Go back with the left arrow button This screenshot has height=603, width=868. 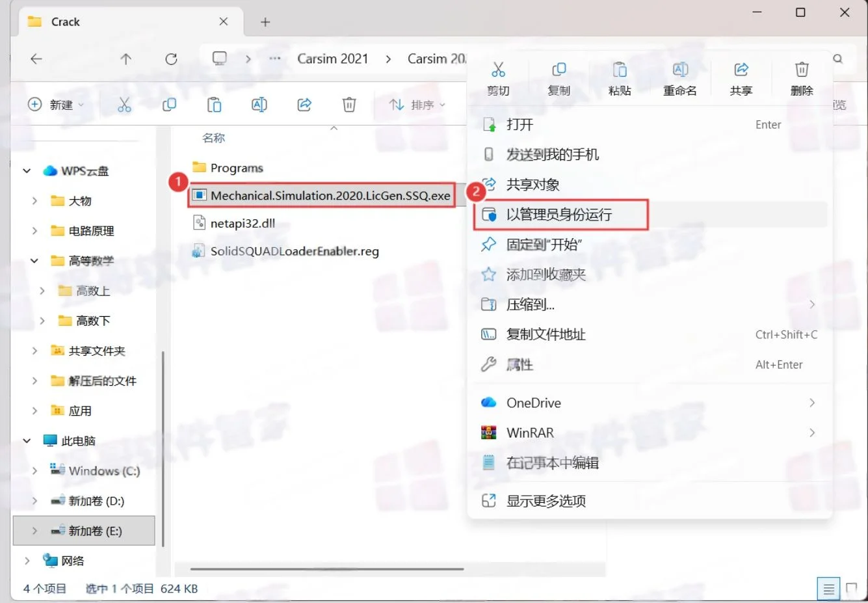[36, 59]
